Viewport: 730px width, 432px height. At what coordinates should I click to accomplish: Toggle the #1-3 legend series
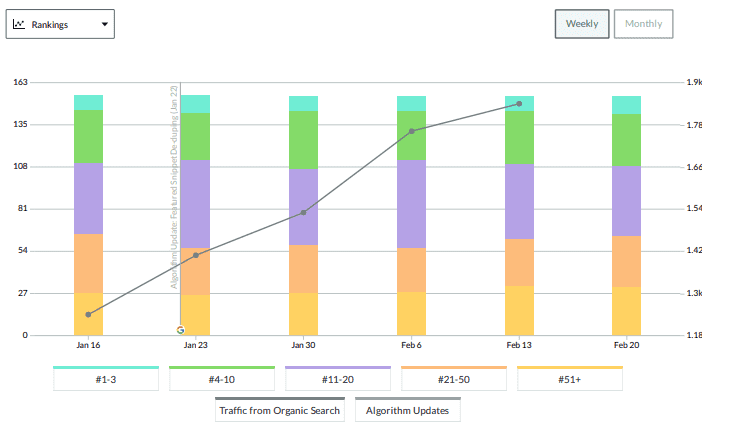[x=106, y=380]
